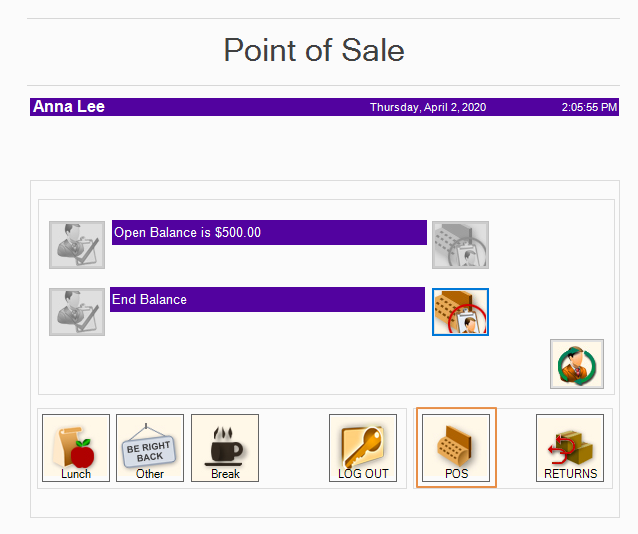Click the green switch-user icon

(577, 364)
